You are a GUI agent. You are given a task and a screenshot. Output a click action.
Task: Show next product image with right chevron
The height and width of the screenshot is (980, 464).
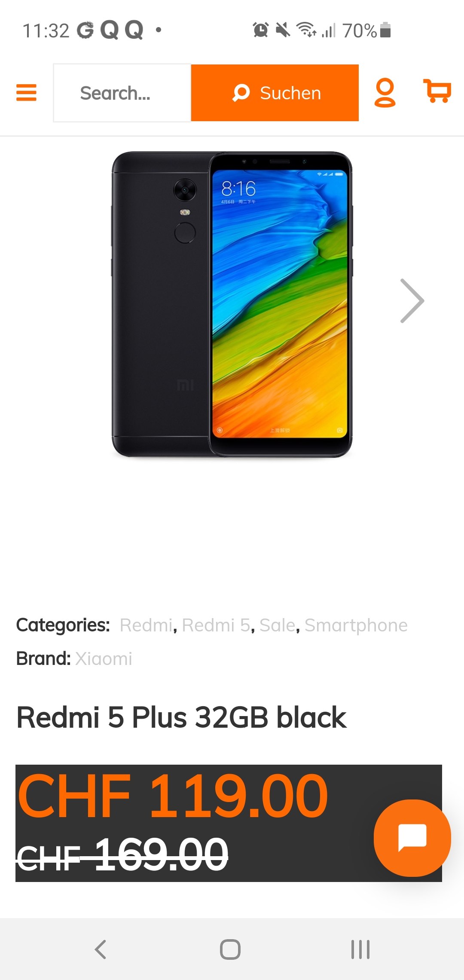coord(412,301)
